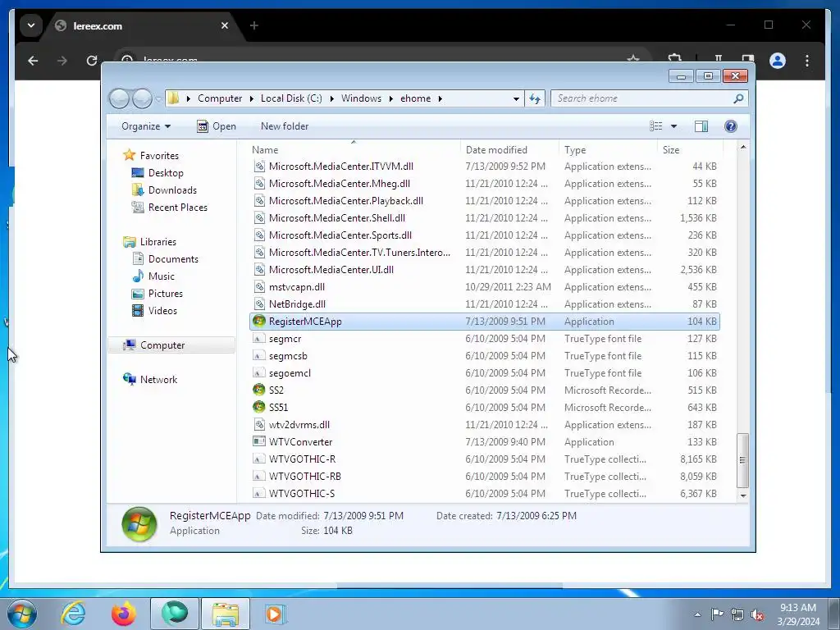Expand the ehome breadcrumb arrow
This screenshot has width=840, height=630.
pyautogui.click(x=441, y=98)
